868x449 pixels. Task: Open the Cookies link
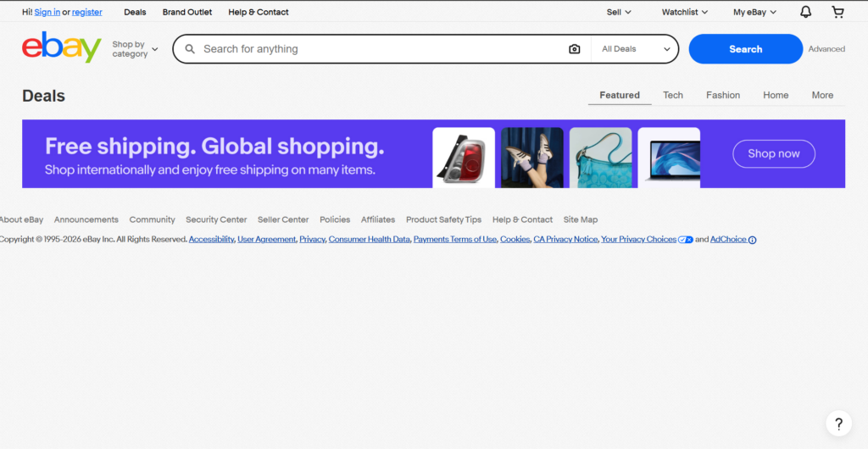coord(515,240)
